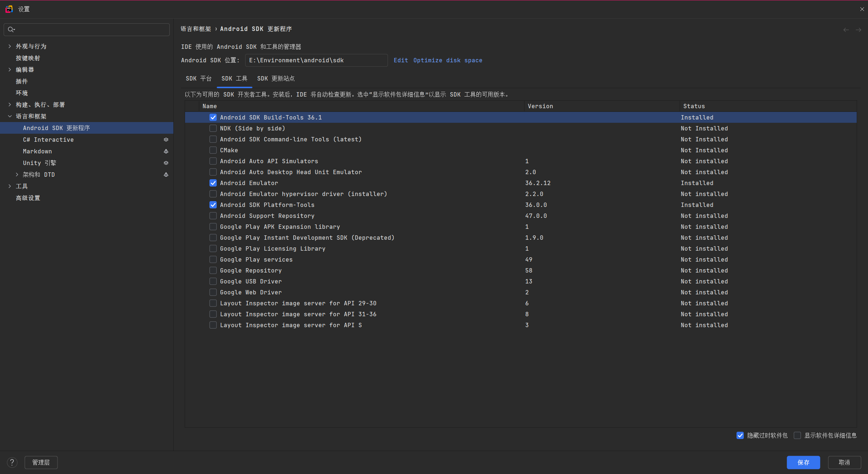Uncheck Android Emulator package

213,183
